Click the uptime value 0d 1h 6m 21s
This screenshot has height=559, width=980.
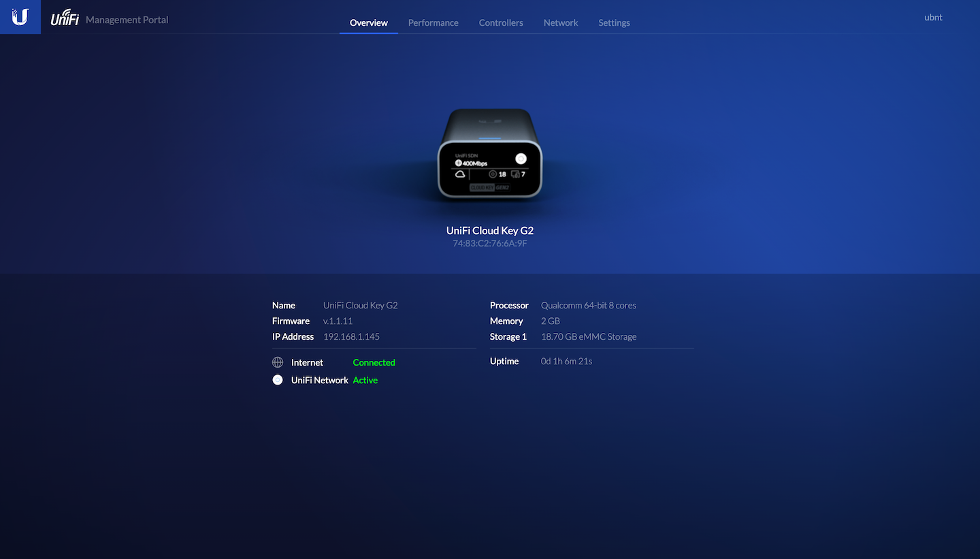566,361
